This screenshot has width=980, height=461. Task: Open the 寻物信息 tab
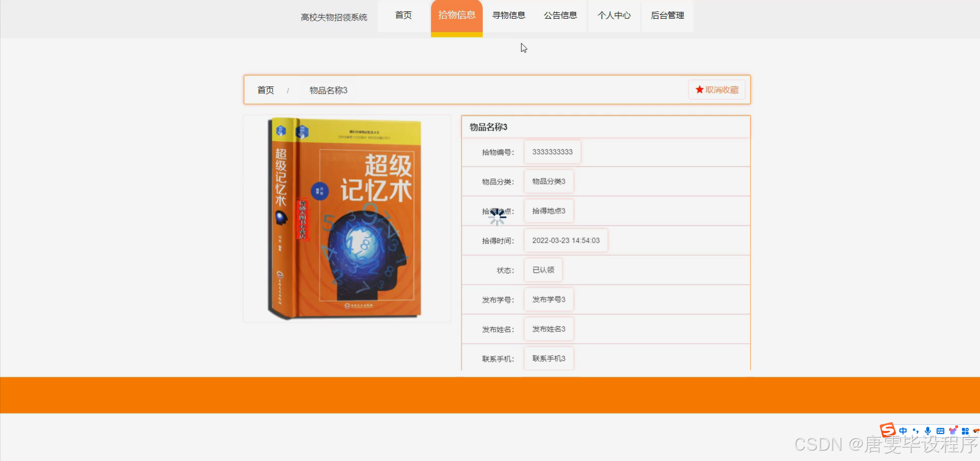[509, 16]
